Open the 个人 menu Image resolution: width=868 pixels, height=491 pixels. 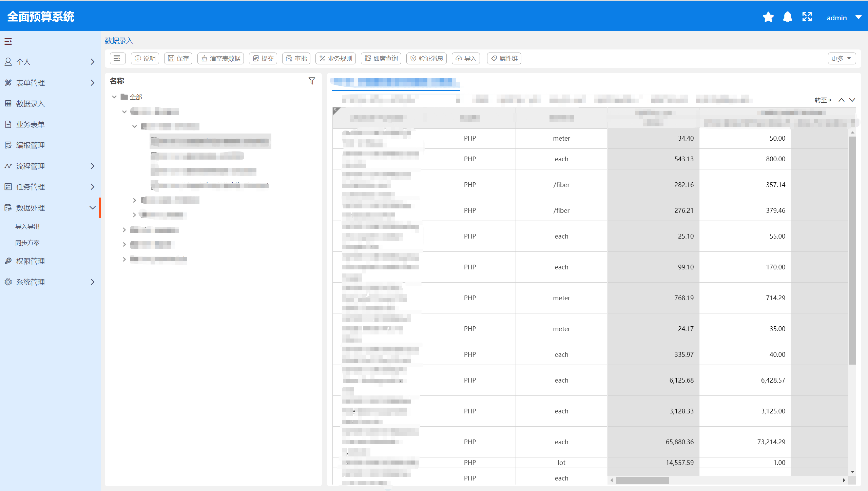tap(50, 62)
